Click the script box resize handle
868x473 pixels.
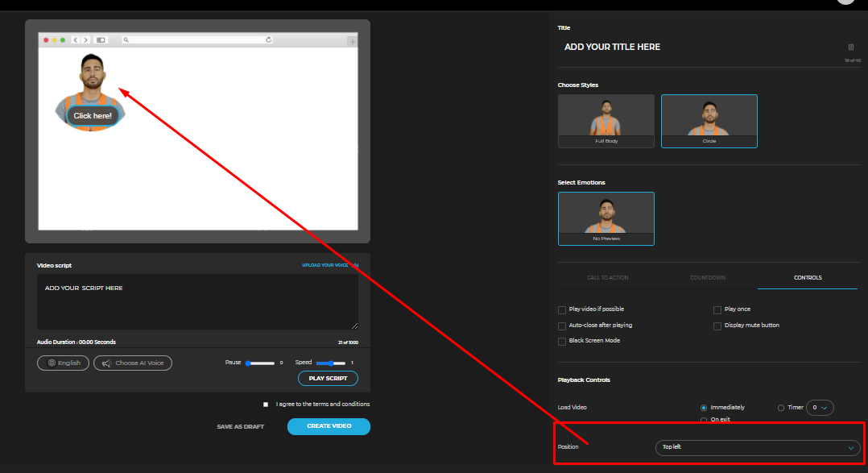coord(355,326)
